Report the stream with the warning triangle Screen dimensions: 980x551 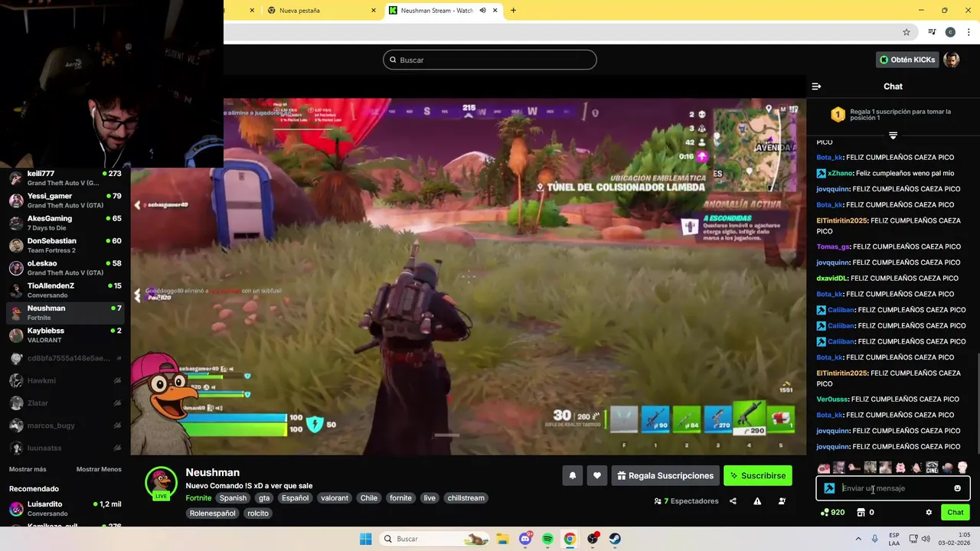click(757, 501)
